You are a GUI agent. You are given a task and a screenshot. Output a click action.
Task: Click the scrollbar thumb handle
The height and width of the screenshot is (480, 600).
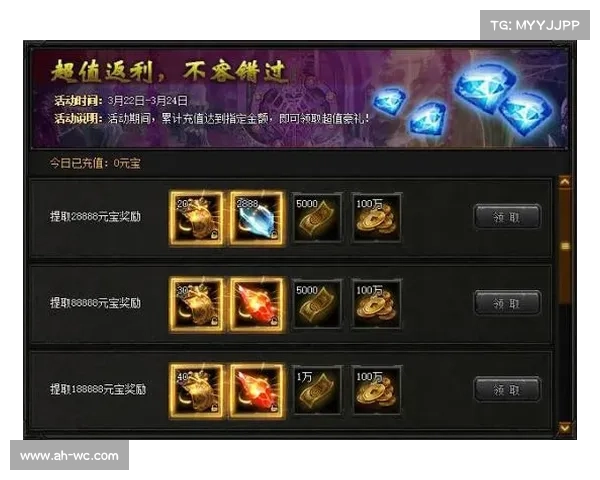tap(565, 246)
